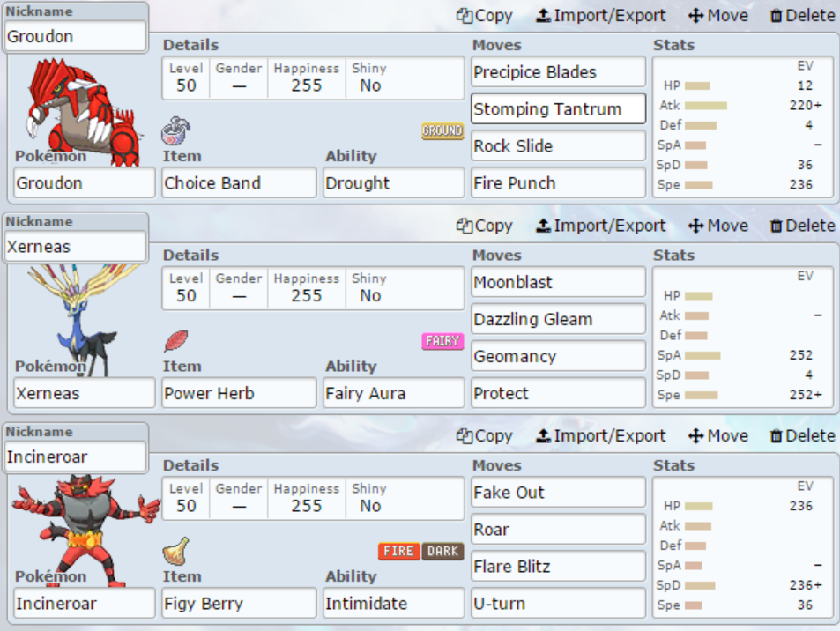The image size is (840, 631).
Task: Click the FAIRY type badge
Action: coord(442,341)
